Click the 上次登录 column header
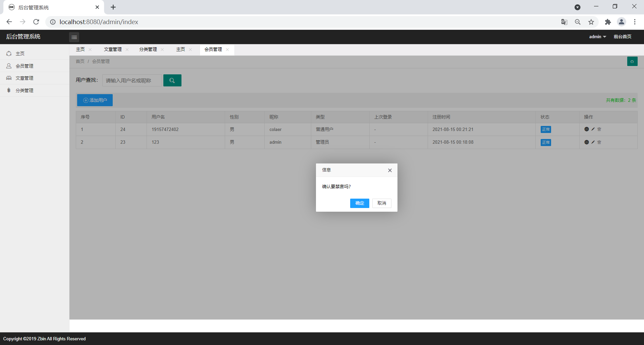The width and height of the screenshot is (644, 345). point(383,117)
